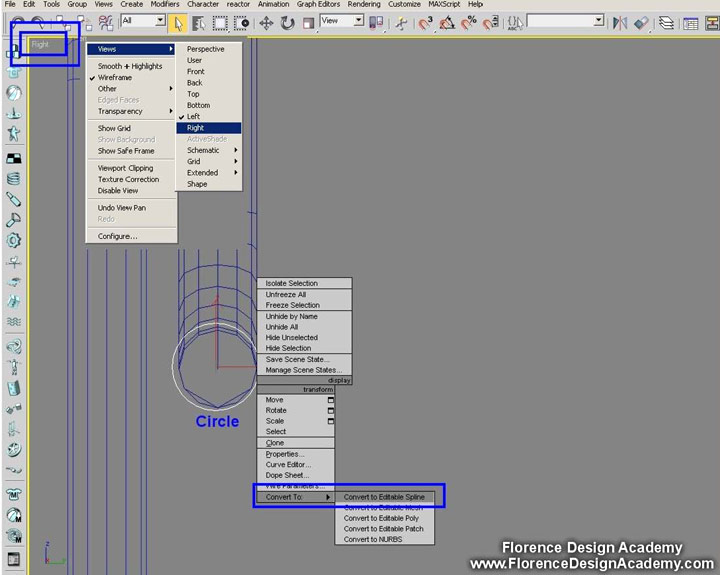Click the Rectangular Selection Region icon
The width and height of the screenshot is (720, 575).
click(221, 22)
